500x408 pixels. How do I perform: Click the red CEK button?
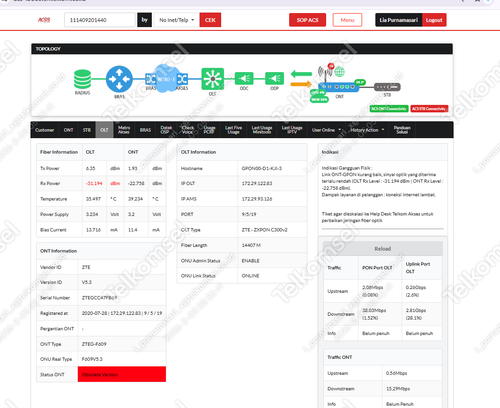(210, 20)
